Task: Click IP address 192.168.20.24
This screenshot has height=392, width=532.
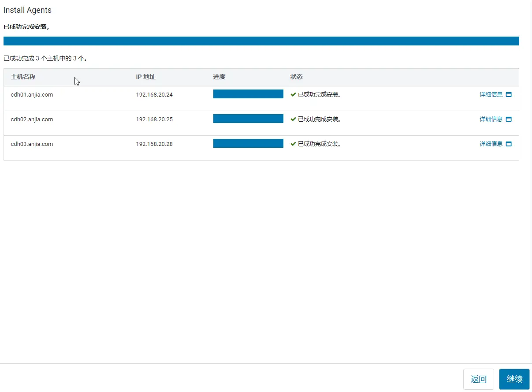Action: tap(154, 94)
